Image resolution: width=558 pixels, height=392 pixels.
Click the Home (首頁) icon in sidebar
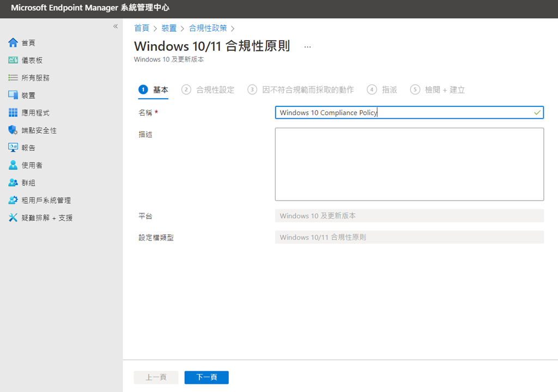click(x=13, y=43)
